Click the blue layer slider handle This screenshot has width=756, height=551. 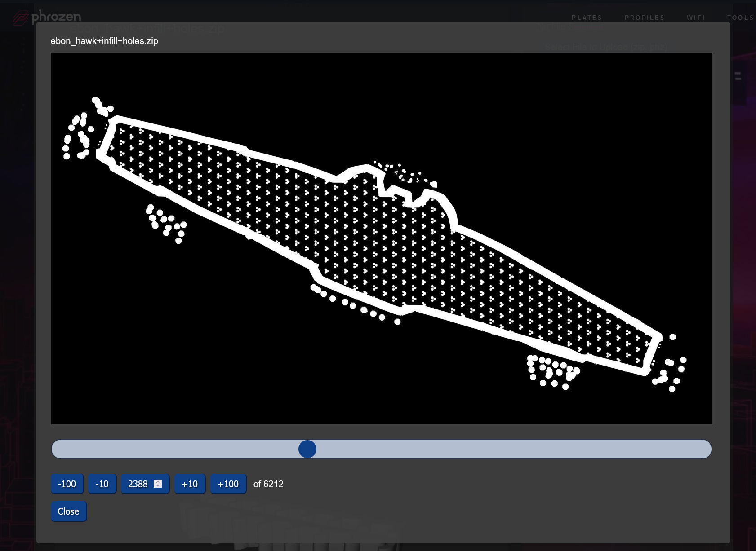tap(307, 449)
